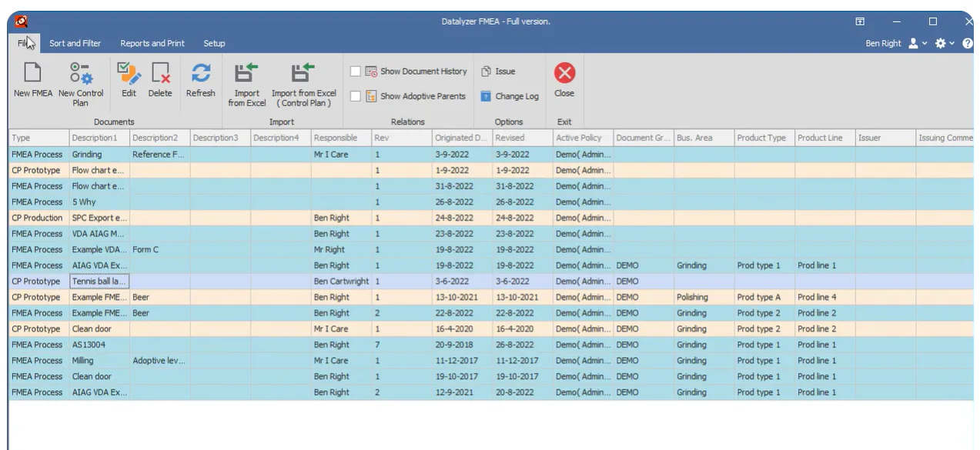Sort by the Rev column header
Image resolution: width=980 pixels, height=450 pixels.
coord(402,138)
